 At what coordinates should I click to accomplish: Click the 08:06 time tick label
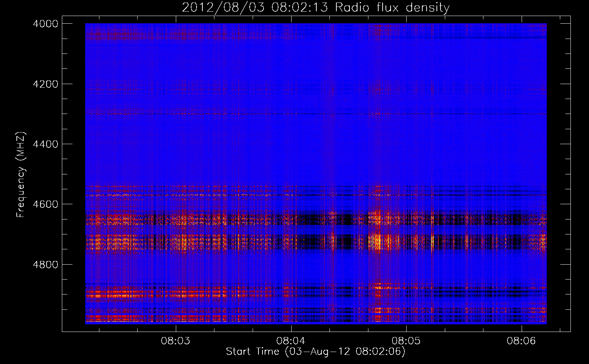pos(521,341)
